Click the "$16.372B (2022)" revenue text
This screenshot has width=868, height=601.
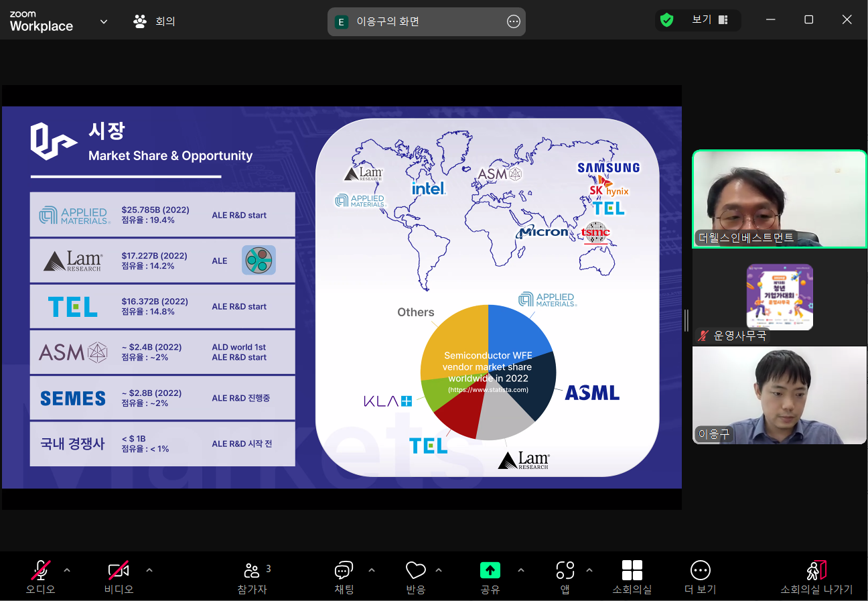pos(155,302)
